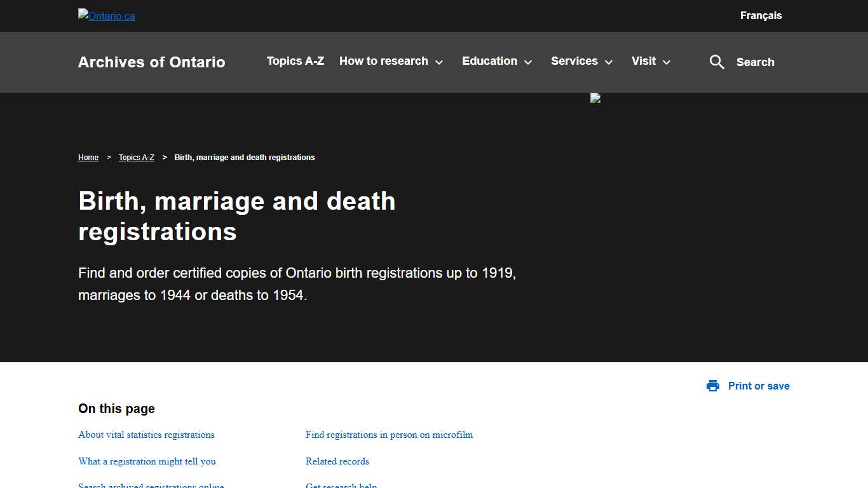Viewport: 868px width, 488px height.
Task: Click the Archives of Ontario heading
Action: pos(151,62)
